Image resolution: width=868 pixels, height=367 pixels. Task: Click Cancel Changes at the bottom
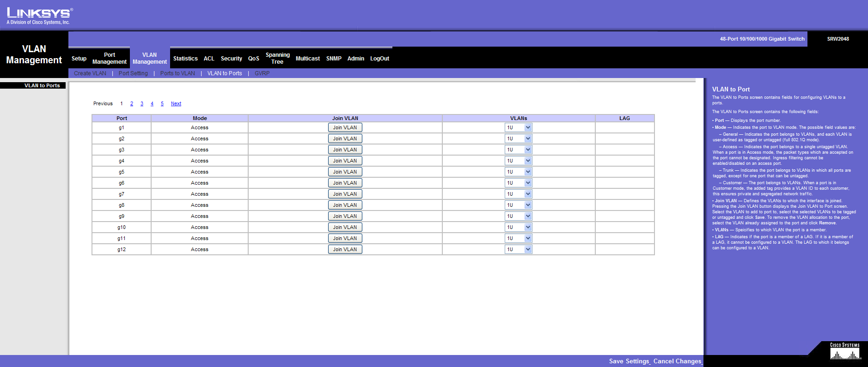pyautogui.click(x=677, y=361)
